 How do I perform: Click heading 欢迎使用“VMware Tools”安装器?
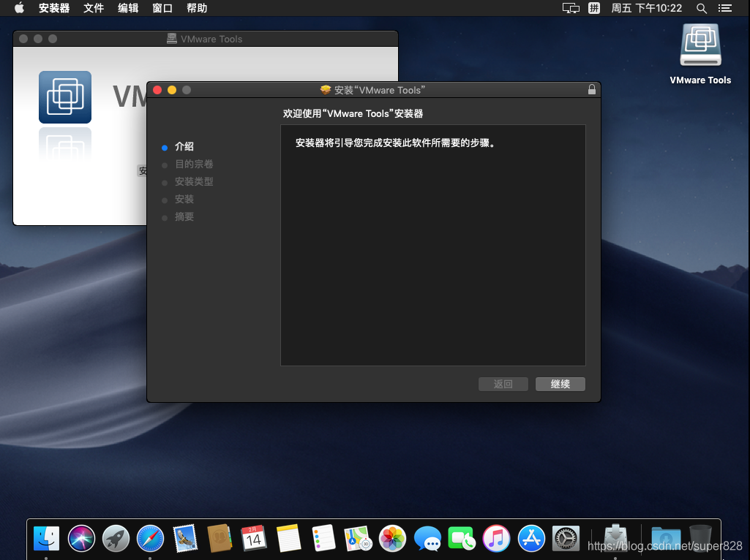353,114
